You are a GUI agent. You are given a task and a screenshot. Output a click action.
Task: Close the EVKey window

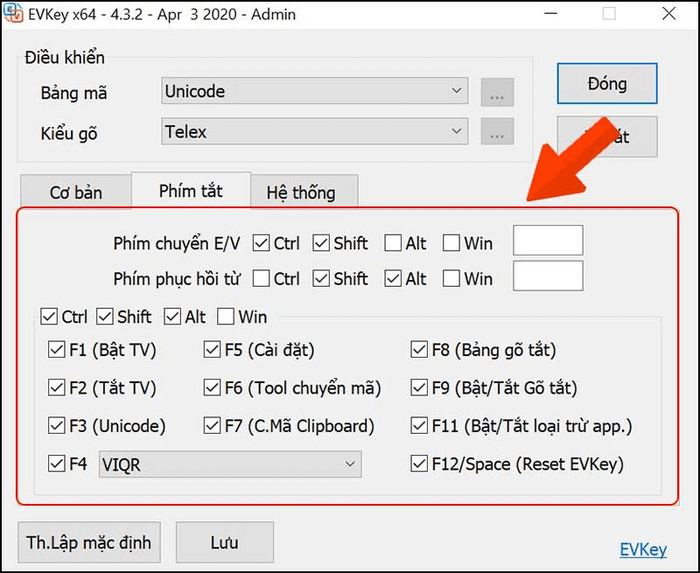point(669,13)
